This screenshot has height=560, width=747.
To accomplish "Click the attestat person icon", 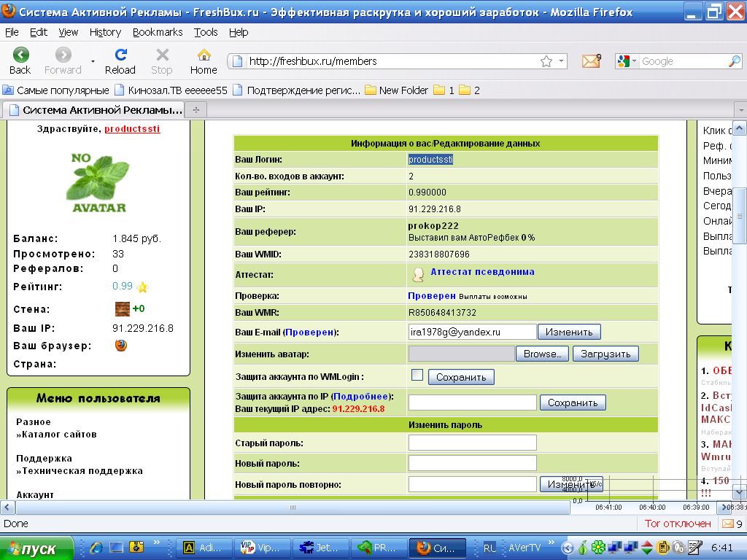I will click(x=418, y=274).
